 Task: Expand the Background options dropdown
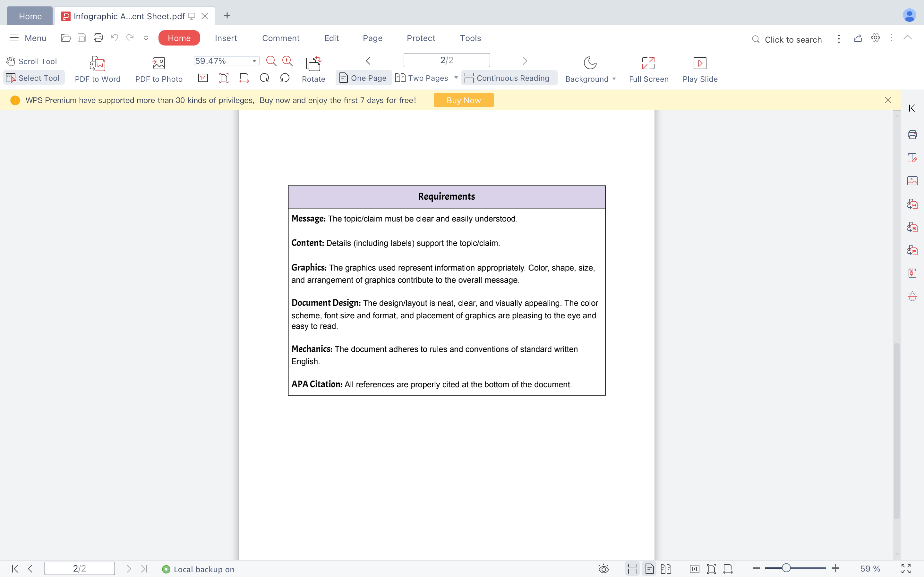pos(613,79)
